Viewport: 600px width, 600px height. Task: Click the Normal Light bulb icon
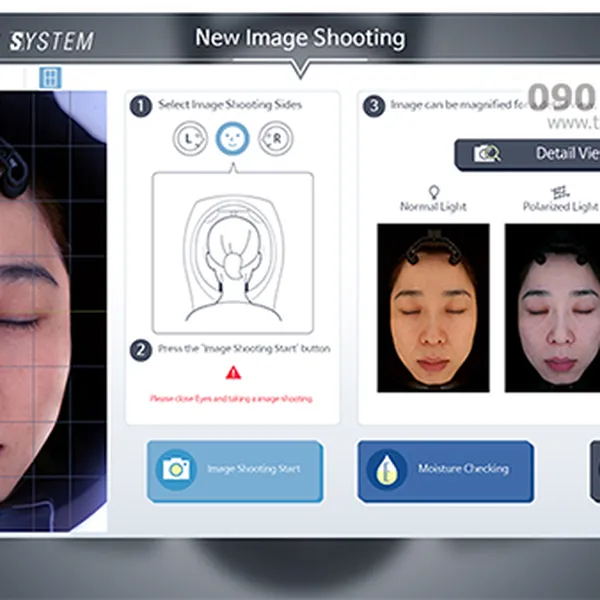(x=433, y=190)
